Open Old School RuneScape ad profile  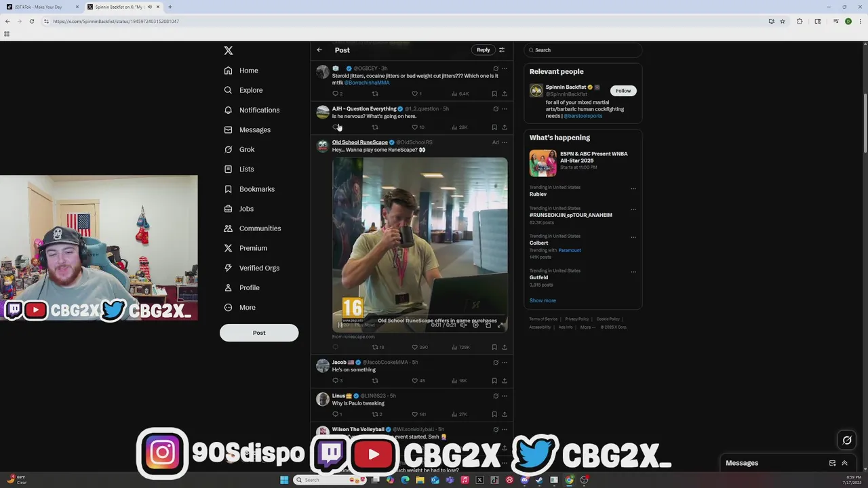(360, 142)
